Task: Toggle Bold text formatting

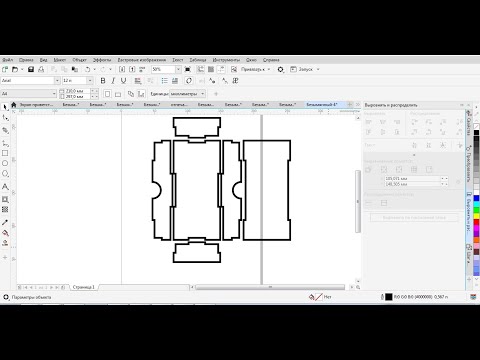Action: tap(103, 81)
